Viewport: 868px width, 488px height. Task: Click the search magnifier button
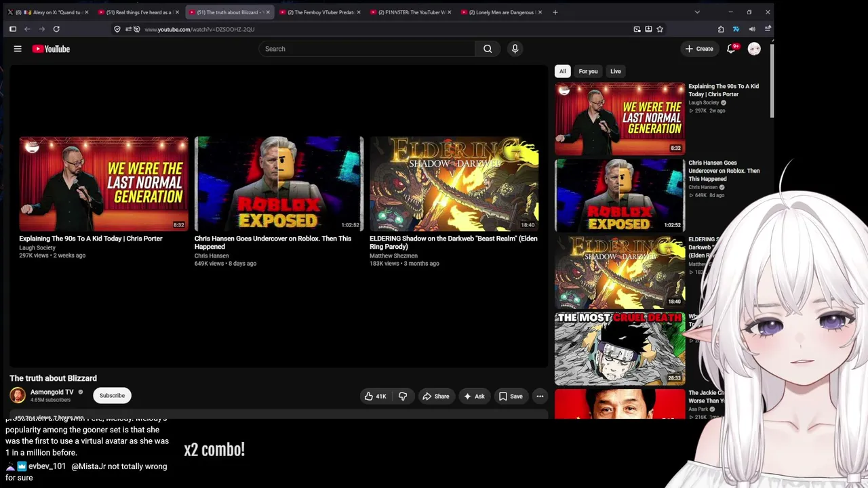pyautogui.click(x=488, y=49)
